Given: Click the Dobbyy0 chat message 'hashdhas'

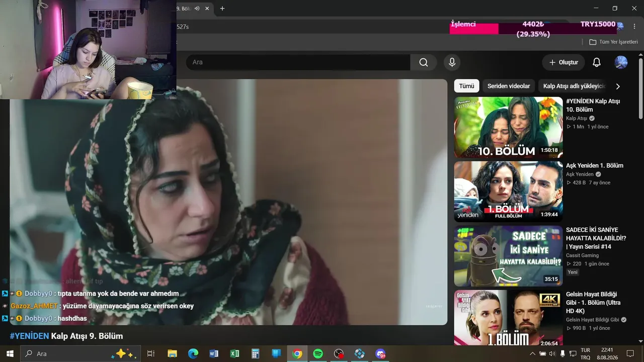Looking at the screenshot, I should click(x=71, y=318).
